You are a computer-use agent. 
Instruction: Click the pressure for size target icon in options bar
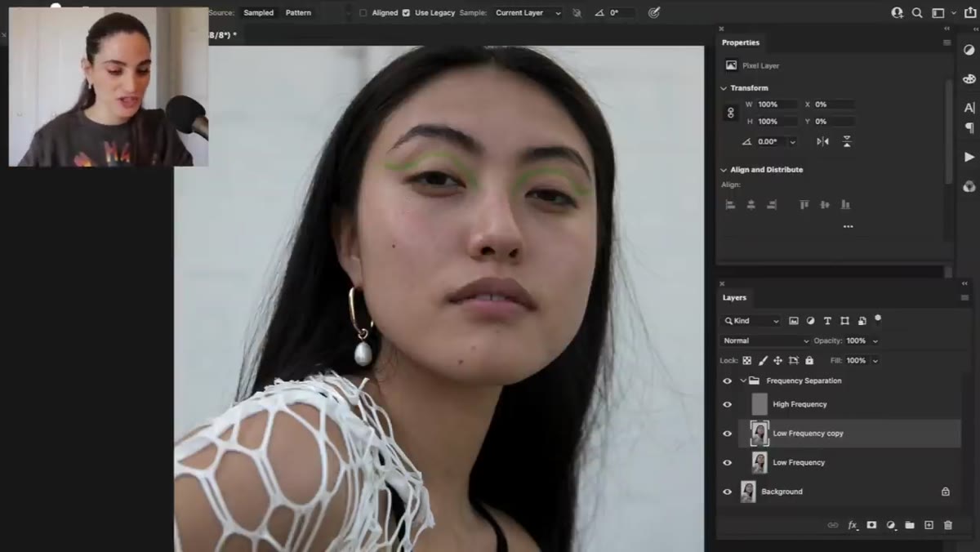point(654,13)
